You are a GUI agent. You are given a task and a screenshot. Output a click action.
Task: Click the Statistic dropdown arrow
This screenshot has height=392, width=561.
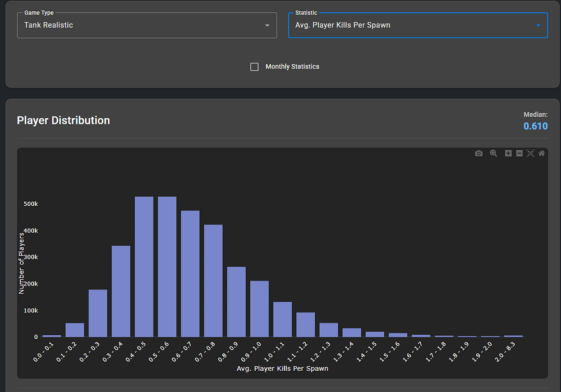click(x=538, y=26)
